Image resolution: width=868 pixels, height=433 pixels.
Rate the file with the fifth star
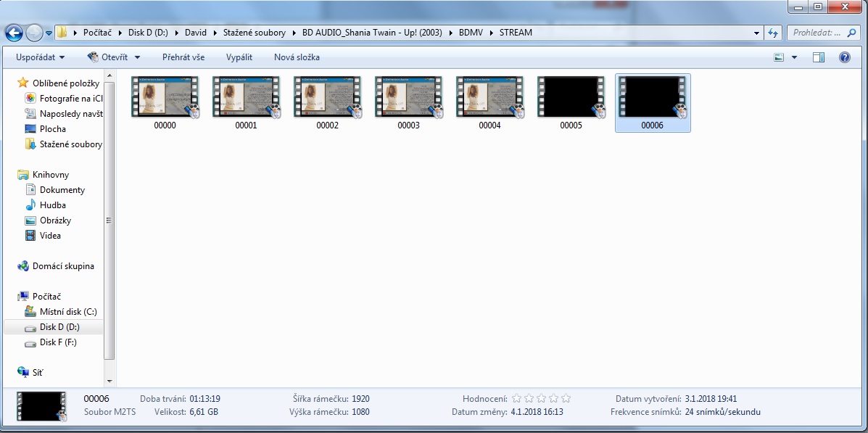[566, 398]
